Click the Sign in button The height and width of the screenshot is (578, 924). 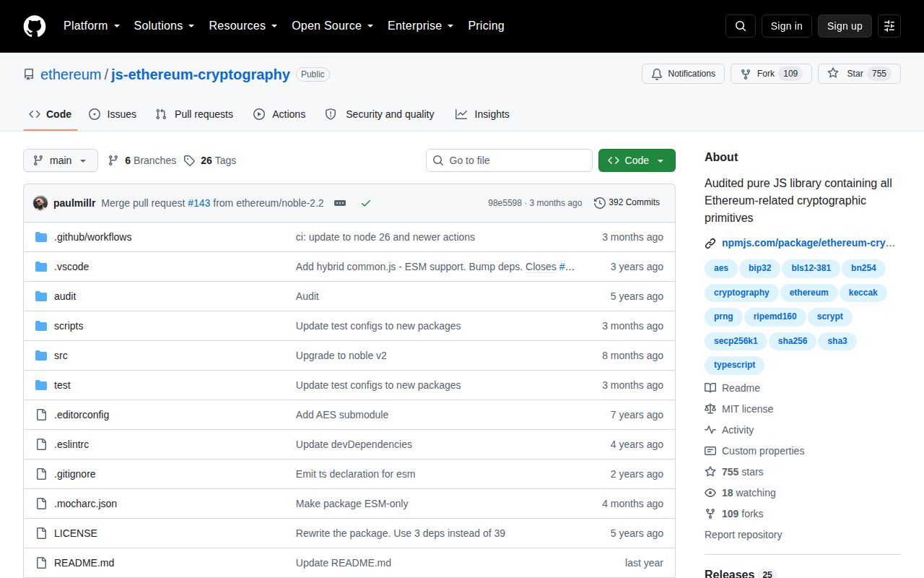click(786, 26)
